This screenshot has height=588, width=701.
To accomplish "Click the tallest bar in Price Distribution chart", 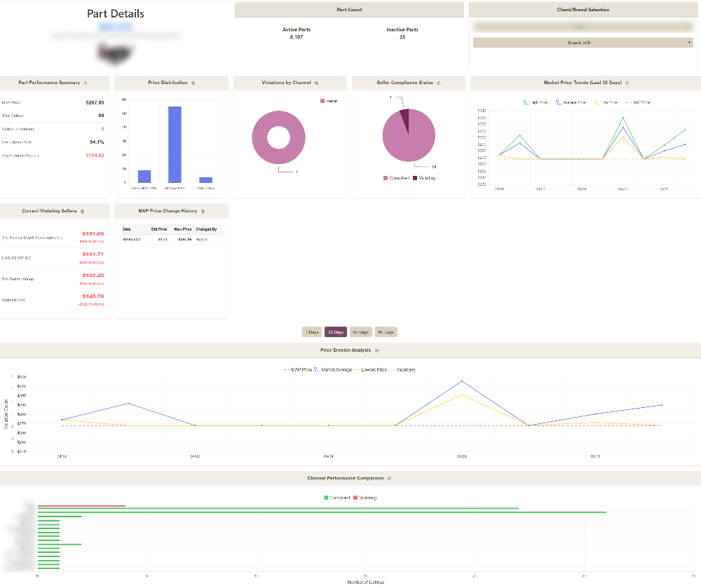I will coord(175,145).
